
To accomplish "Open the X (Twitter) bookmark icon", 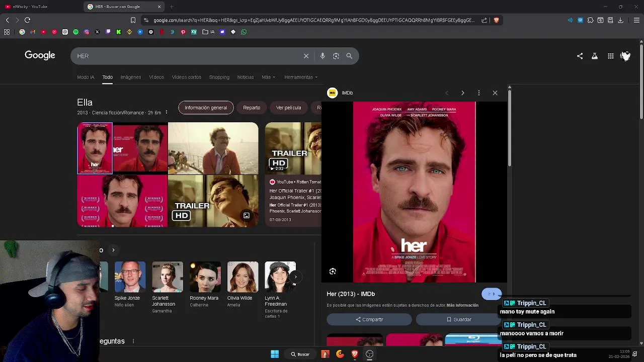I will coord(97,32).
